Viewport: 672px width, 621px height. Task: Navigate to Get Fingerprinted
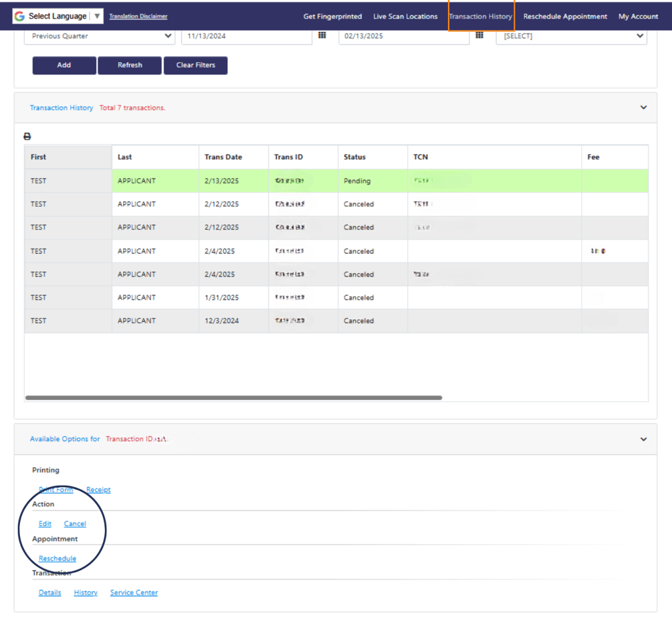pos(332,16)
